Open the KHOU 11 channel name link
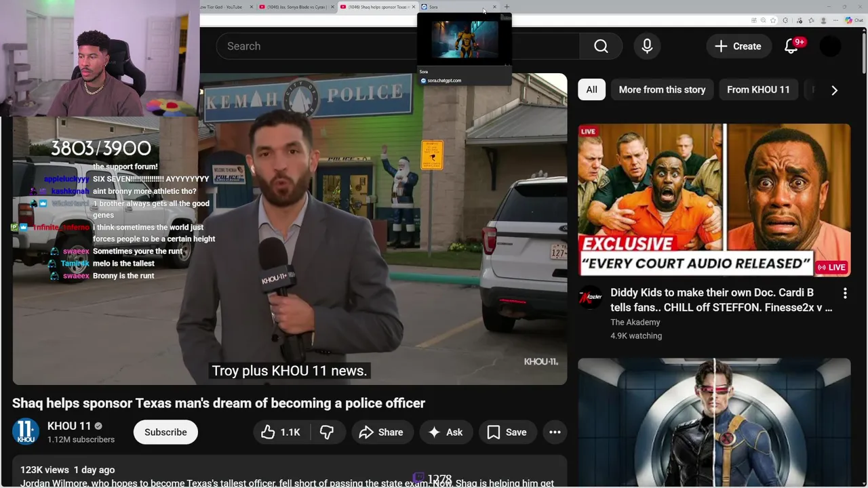Viewport: 868px width, 488px height. (x=69, y=426)
